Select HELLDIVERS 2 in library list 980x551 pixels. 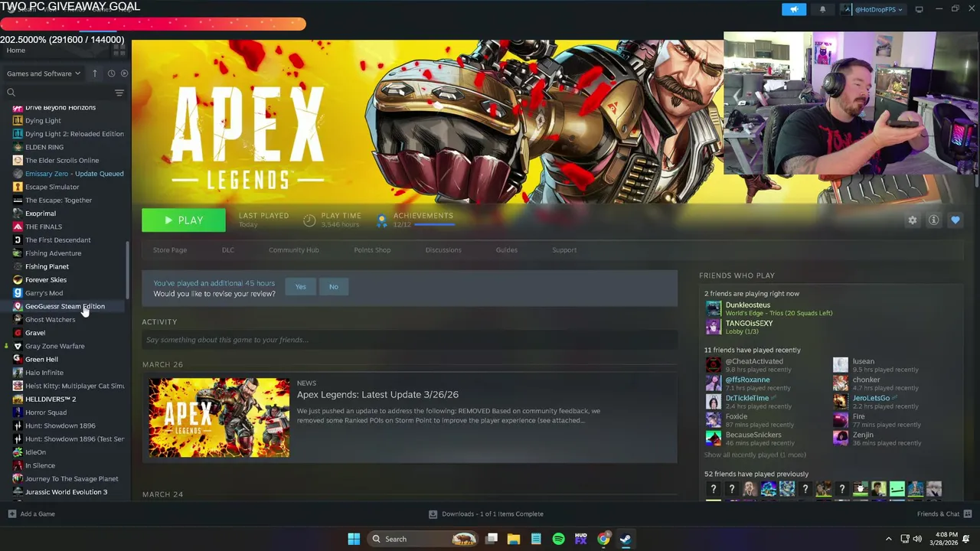51,399
